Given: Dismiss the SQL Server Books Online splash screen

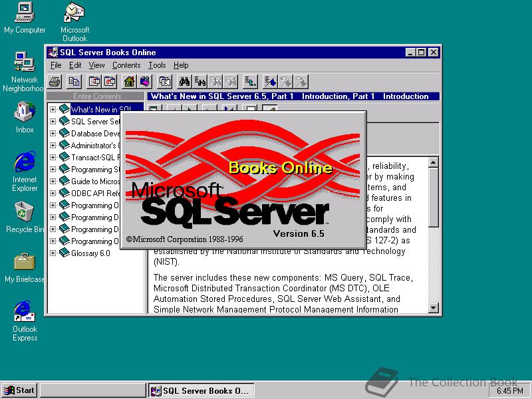Looking at the screenshot, I should 243,180.
